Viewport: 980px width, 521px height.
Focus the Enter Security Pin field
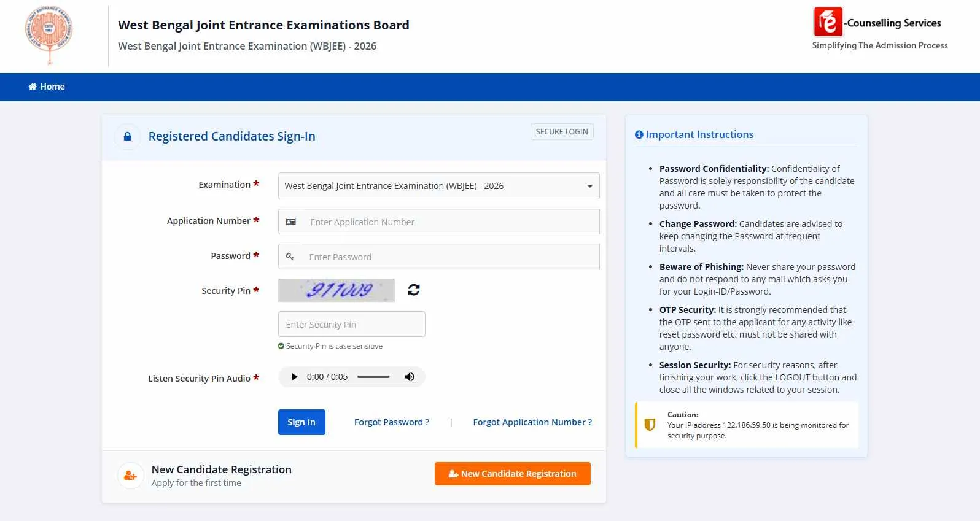click(x=351, y=324)
